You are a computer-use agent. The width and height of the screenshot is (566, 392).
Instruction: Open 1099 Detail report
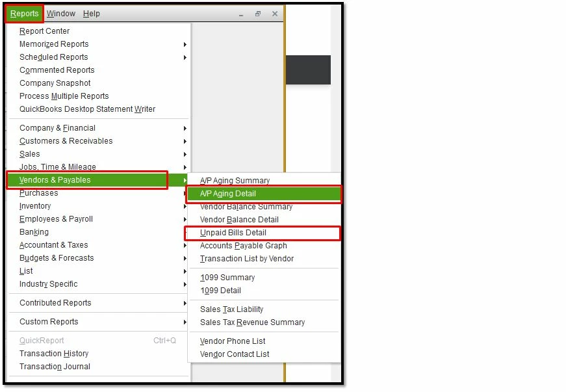coord(264,291)
